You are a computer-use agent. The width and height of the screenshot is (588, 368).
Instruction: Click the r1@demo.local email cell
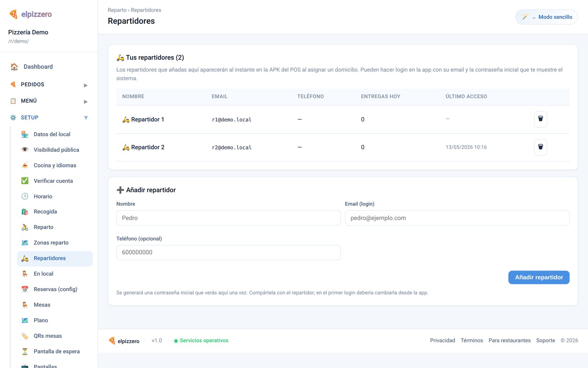(232, 120)
